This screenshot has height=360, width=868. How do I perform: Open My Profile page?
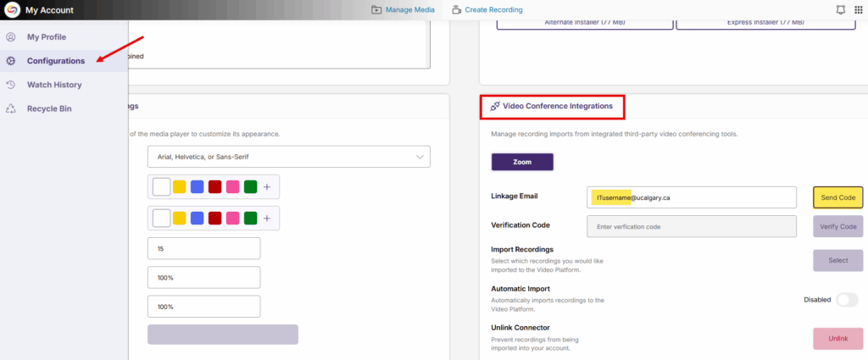(x=47, y=37)
